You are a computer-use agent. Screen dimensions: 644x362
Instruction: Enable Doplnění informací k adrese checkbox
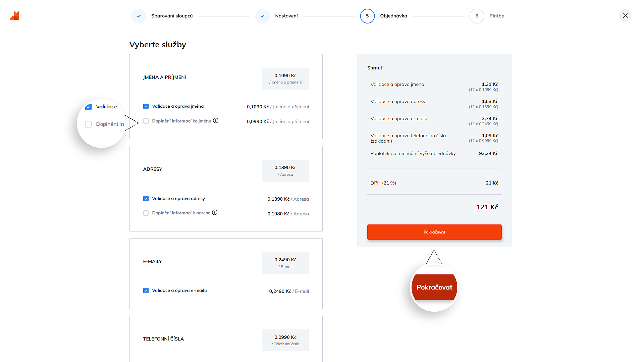[x=146, y=213]
